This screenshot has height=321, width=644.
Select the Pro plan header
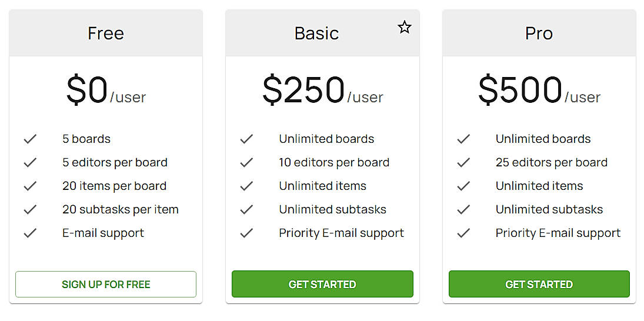tap(539, 33)
